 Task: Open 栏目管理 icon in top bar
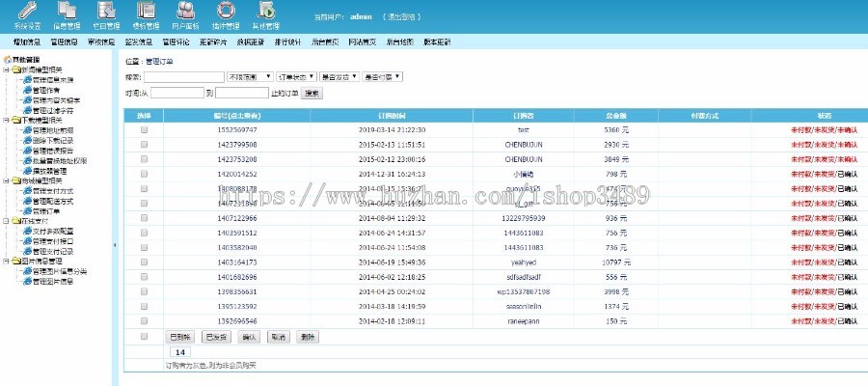(x=106, y=11)
